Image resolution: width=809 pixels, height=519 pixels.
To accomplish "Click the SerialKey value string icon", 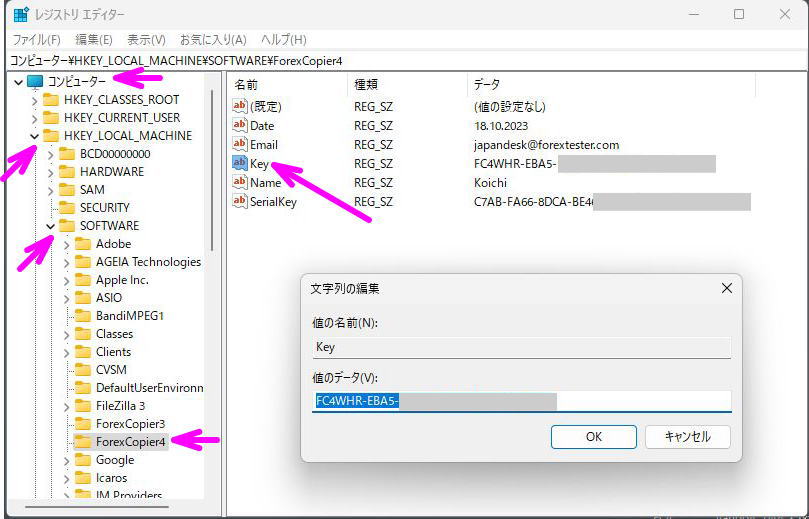I will coord(239,201).
